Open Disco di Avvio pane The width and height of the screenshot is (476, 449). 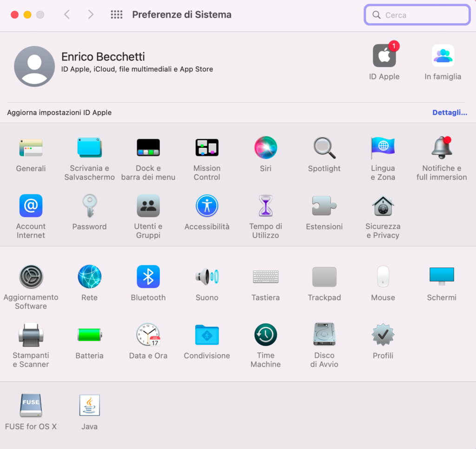(324, 335)
